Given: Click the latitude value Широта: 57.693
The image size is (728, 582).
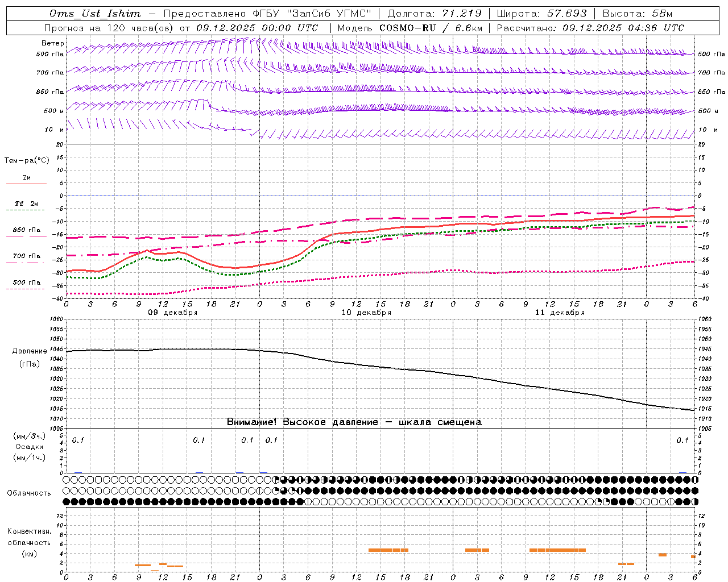Looking at the screenshot, I should (541, 14).
